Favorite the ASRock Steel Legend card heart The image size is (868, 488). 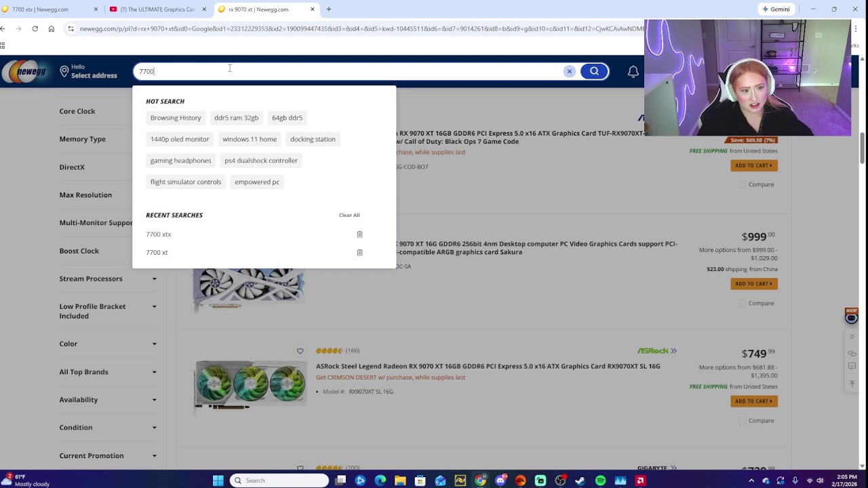pyautogui.click(x=300, y=351)
